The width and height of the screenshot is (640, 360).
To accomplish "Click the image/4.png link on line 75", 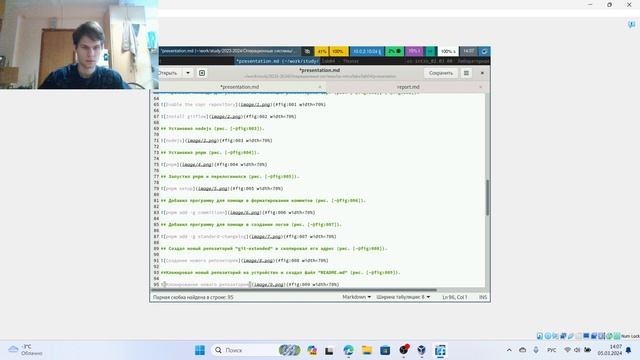I will coord(197,164).
